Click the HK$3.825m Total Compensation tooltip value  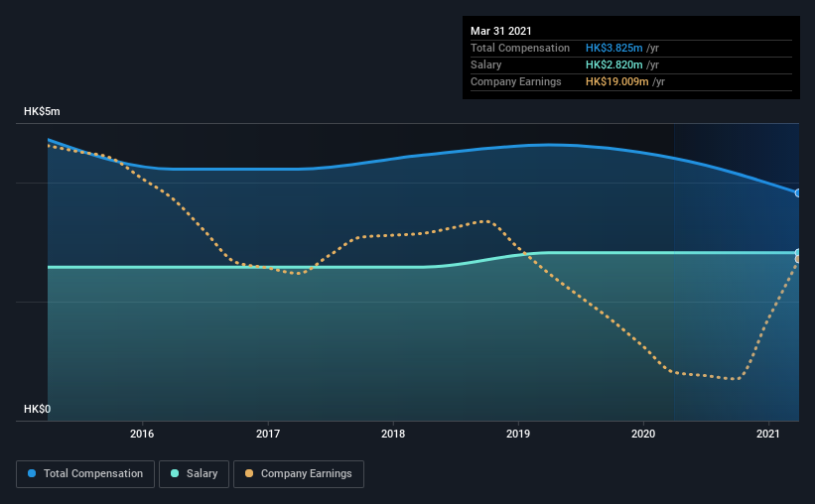[613, 48]
